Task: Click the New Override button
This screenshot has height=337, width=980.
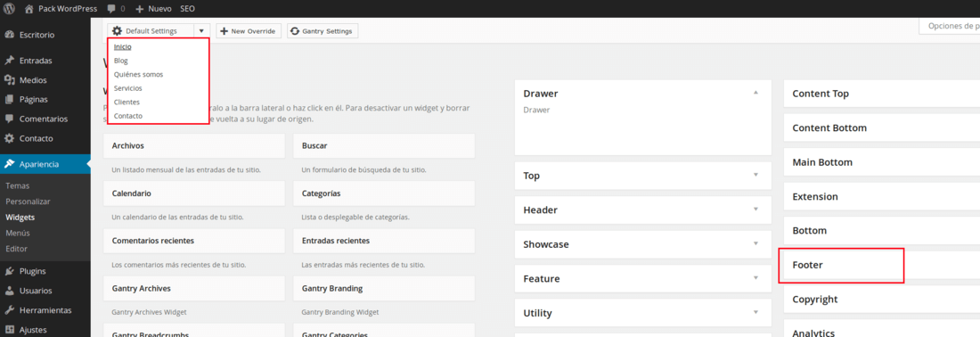Action: pos(248,30)
